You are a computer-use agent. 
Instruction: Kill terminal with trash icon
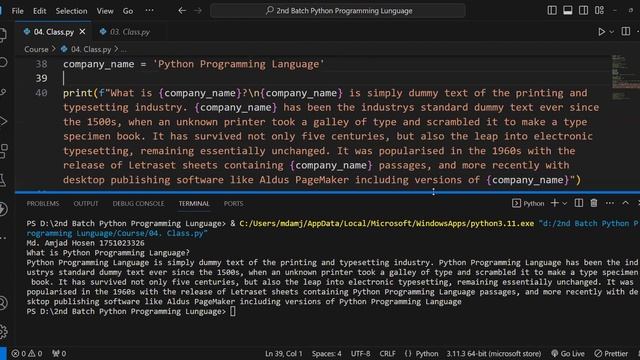[594, 203]
